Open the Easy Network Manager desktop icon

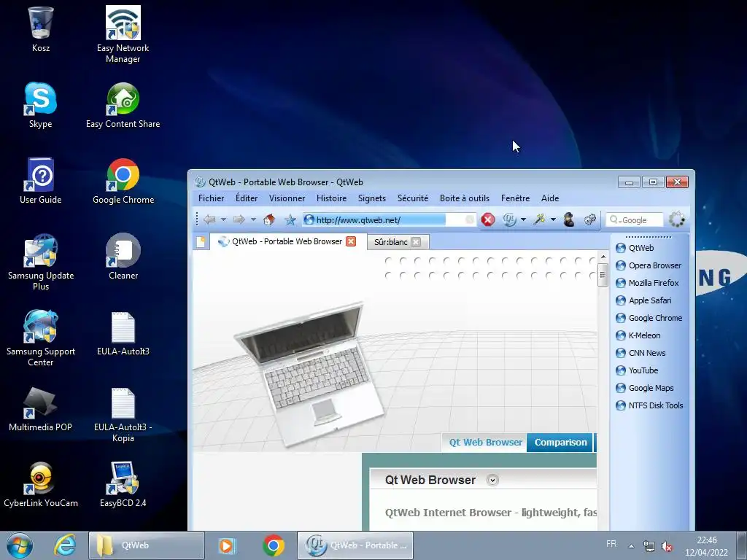coord(123,35)
